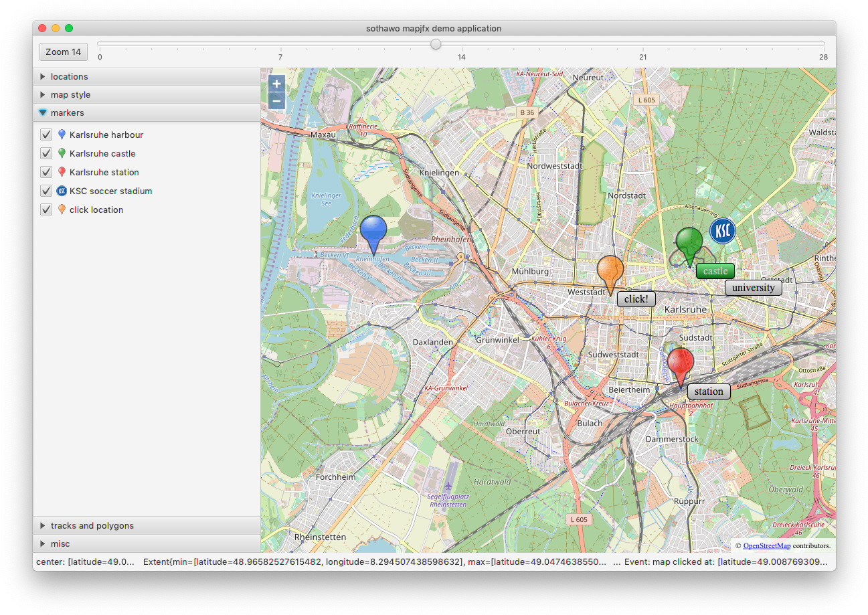Click the Forchheim town name on map
This screenshot has width=868, height=615.
[x=336, y=477]
